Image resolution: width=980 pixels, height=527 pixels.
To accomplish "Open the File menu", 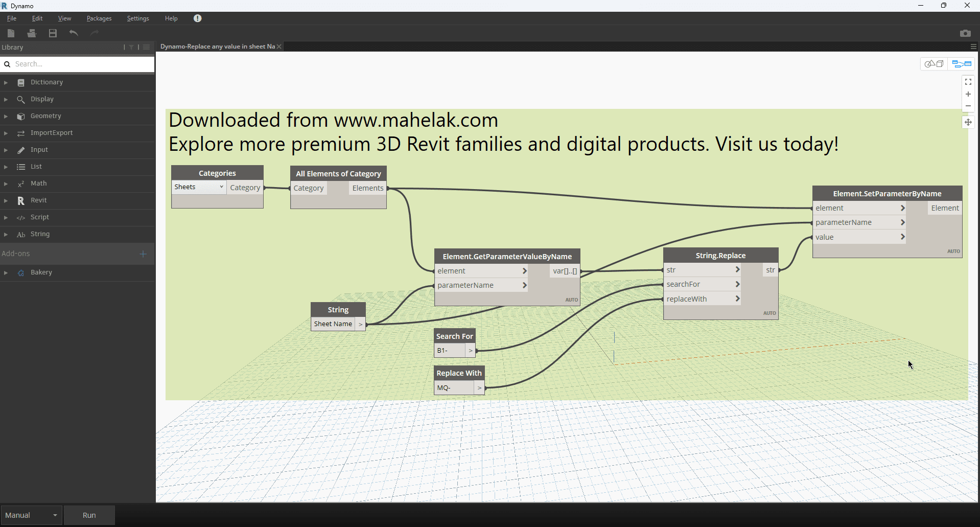I will point(12,18).
